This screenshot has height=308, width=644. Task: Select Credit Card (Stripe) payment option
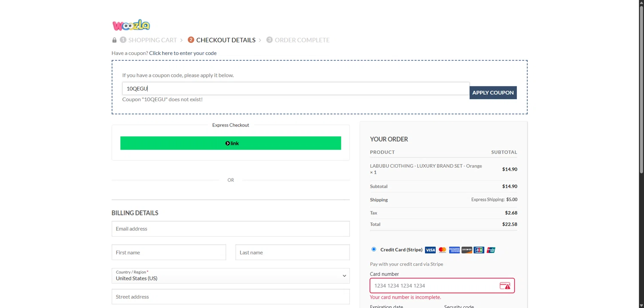click(374, 249)
